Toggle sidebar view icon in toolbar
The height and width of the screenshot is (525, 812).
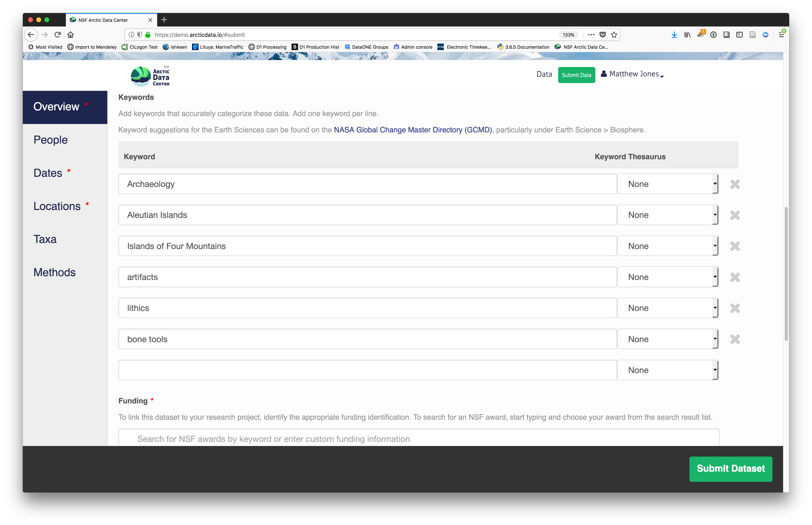(740, 35)
